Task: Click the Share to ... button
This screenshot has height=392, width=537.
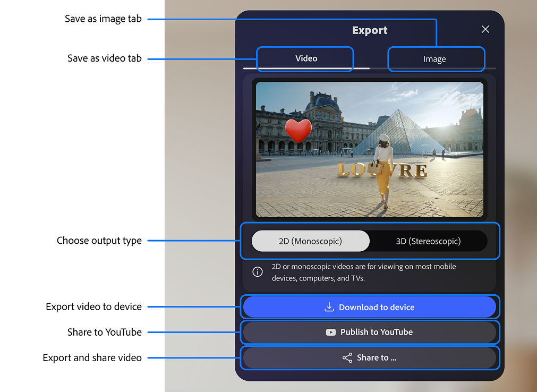Action: [370, 357]
